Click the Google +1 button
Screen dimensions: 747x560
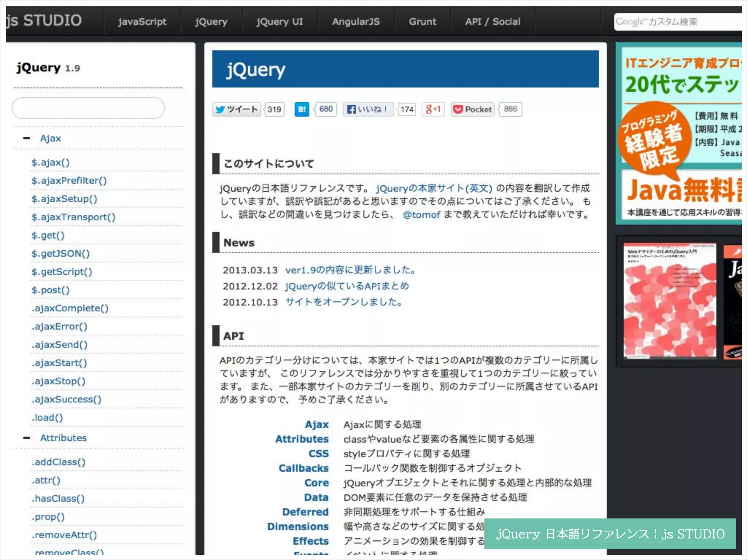pos(433,109)
